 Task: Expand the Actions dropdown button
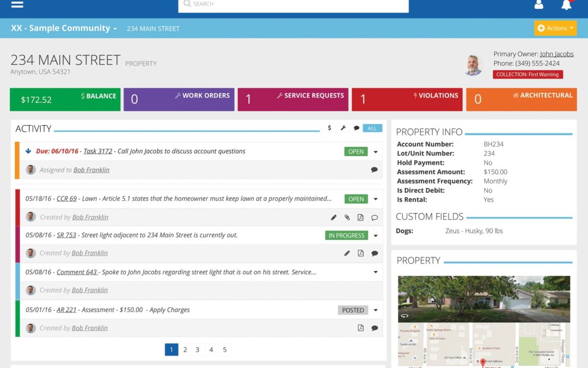(555, 28)
